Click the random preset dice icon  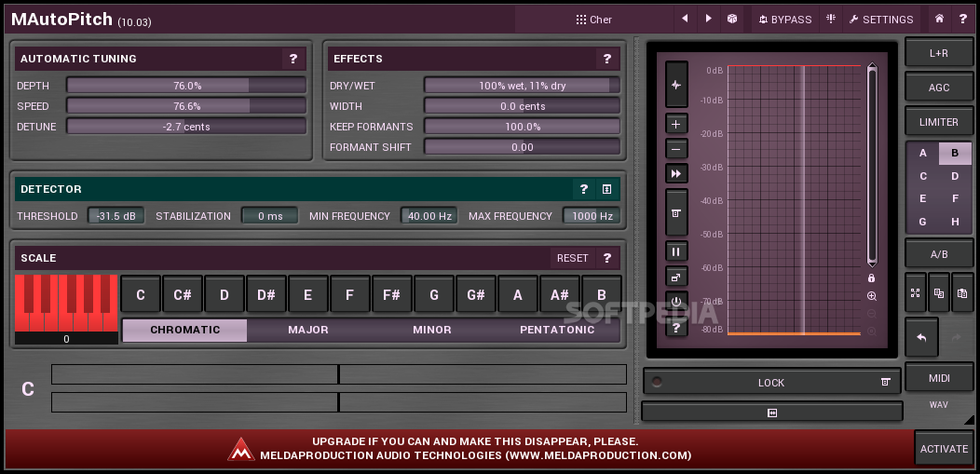coord(732,20)
